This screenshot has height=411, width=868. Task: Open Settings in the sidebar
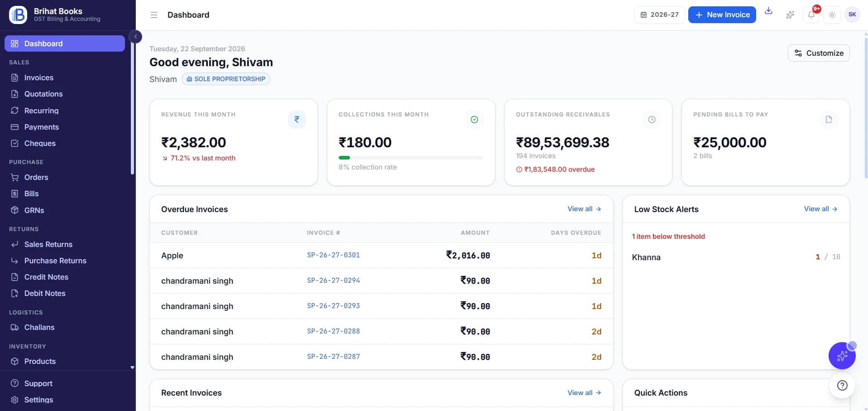click(65, 400)
